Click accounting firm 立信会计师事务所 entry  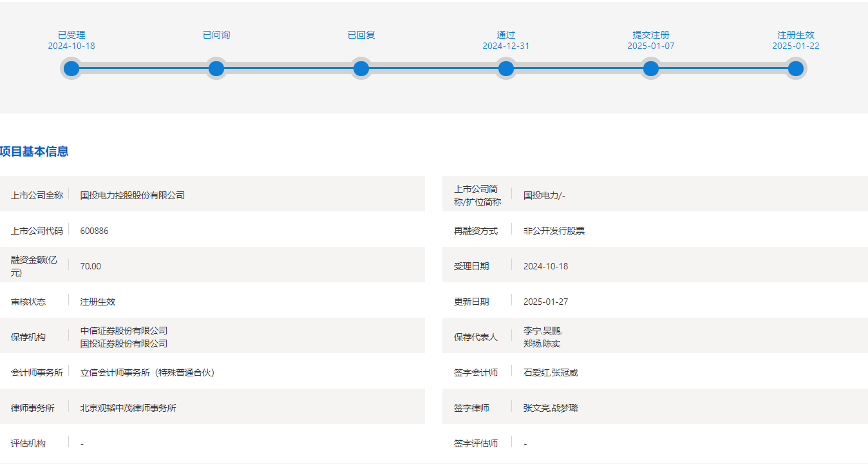click(x=147, y=372)
